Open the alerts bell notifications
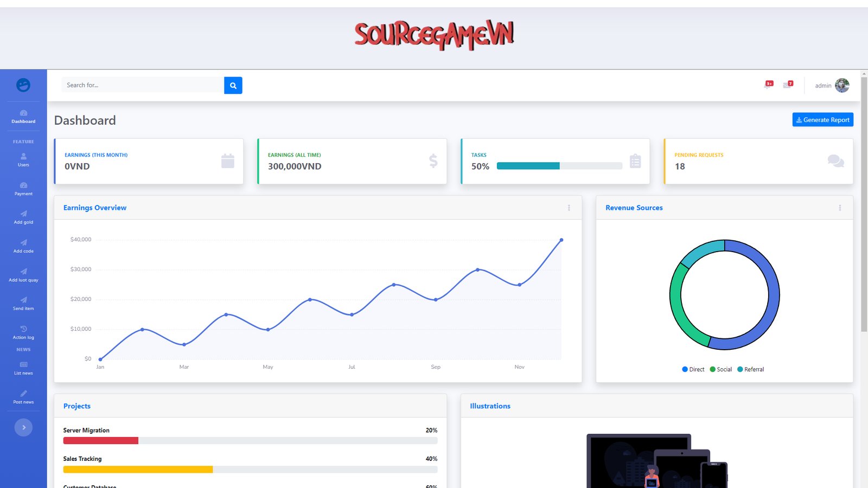 click(768, 85)
